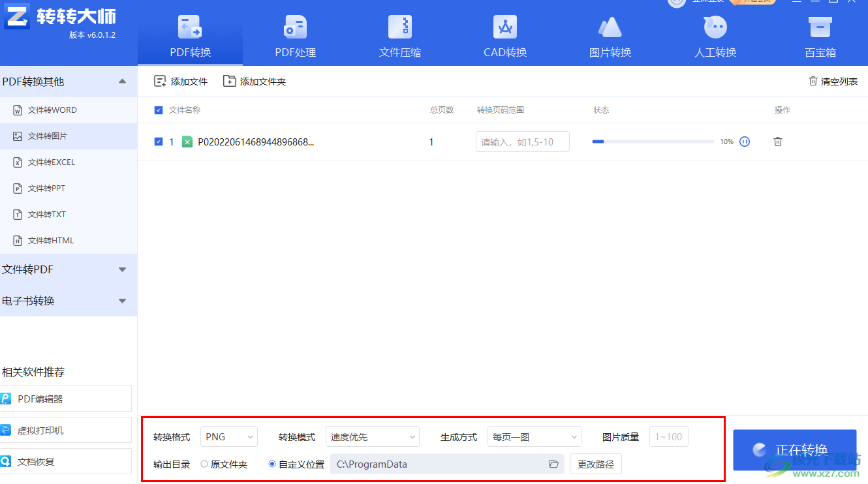Viewport: 868px width, 484px height.
Task: Click the 更改路径 button
Action: coord(596,464)
